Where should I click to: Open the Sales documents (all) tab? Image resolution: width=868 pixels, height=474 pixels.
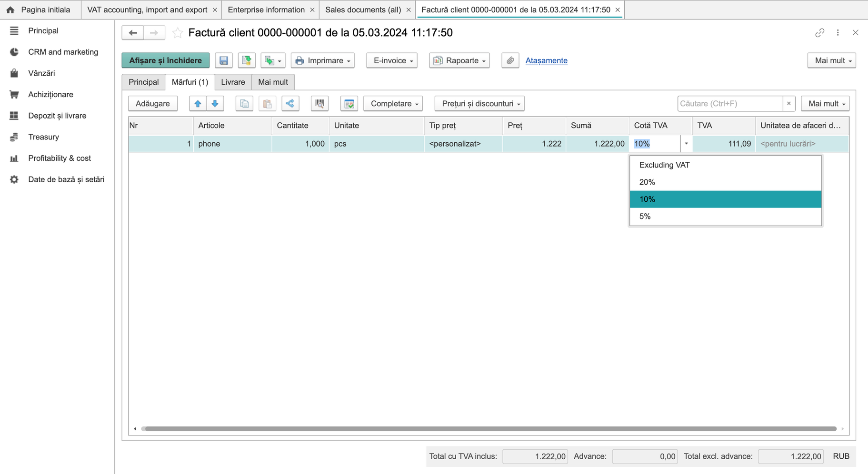pyautogui.click(x=363, y=10)
